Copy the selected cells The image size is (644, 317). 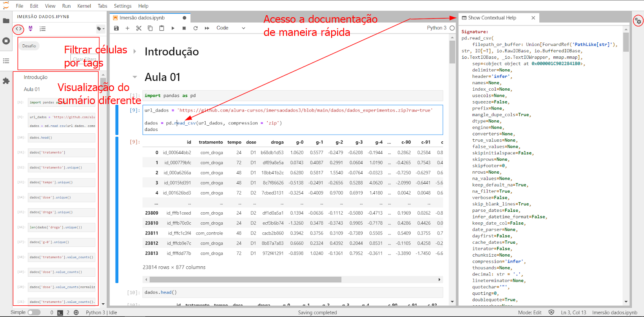pos(150,28)
